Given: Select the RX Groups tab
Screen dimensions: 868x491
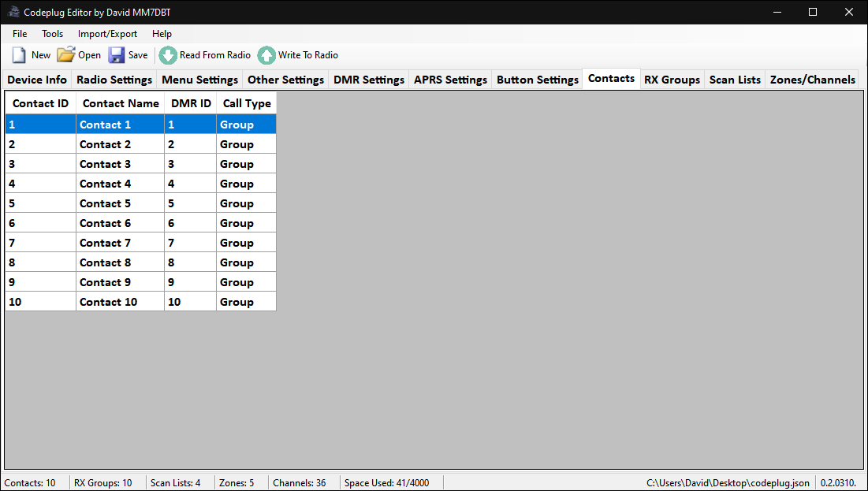Looking at the screenshot, I should tap(672, 80).
